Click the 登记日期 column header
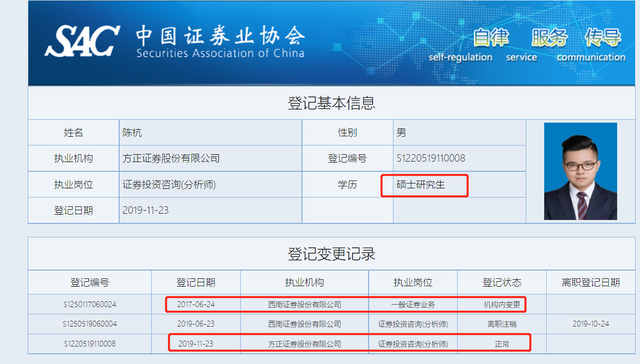 (x=196, y=282)
